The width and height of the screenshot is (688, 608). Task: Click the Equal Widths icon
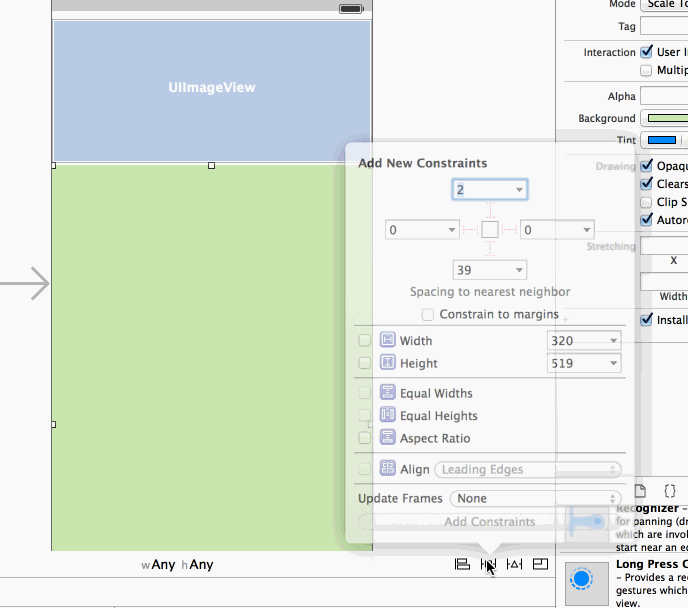click(387, 393)
